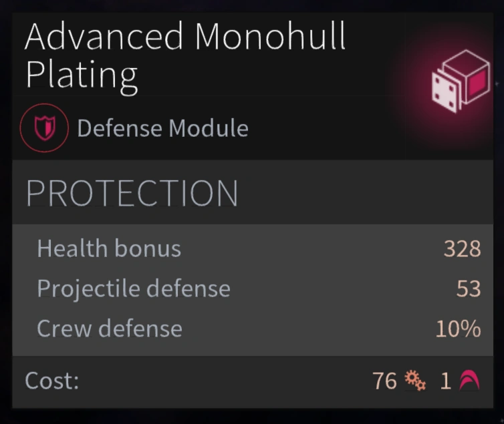
Task: Click the Cost: label
Action: tap(52, 381)
